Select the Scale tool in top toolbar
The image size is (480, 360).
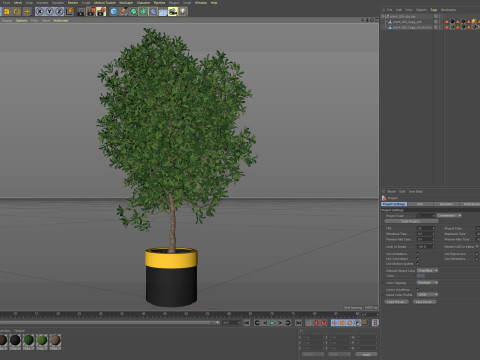[6, 12]
